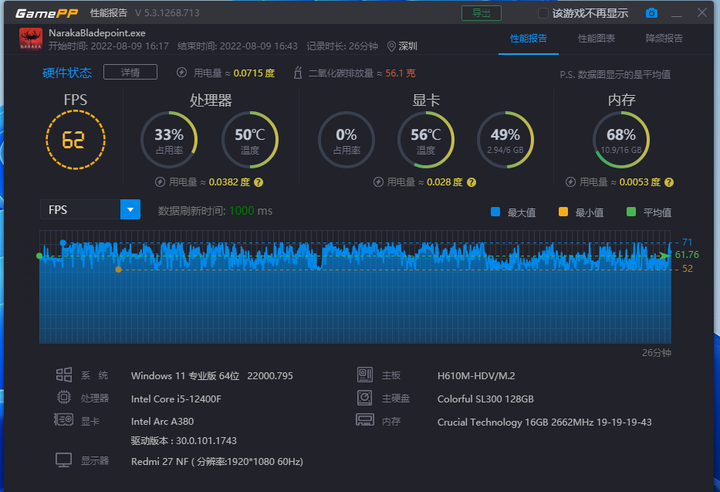Click the orange minimum-value point on chart
Screen dimensions: 720x492
(x=118, y=270)
